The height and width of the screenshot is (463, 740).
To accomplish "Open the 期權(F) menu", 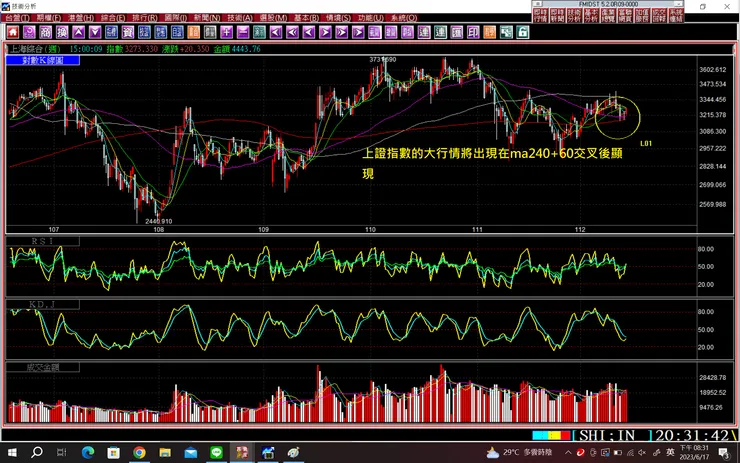I will click(x=49, y=18).
